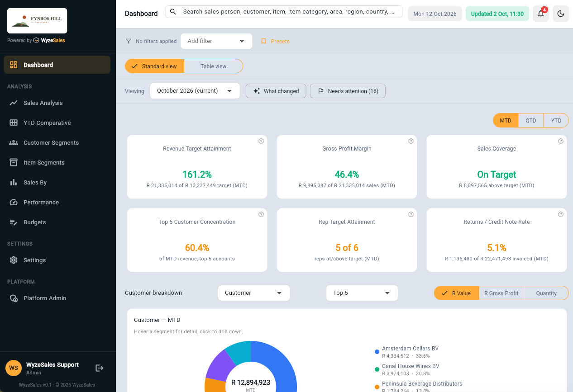573x392 pixels.
Task: Click the R 12,894,923 donut total
Action: [x=251, y=383]
